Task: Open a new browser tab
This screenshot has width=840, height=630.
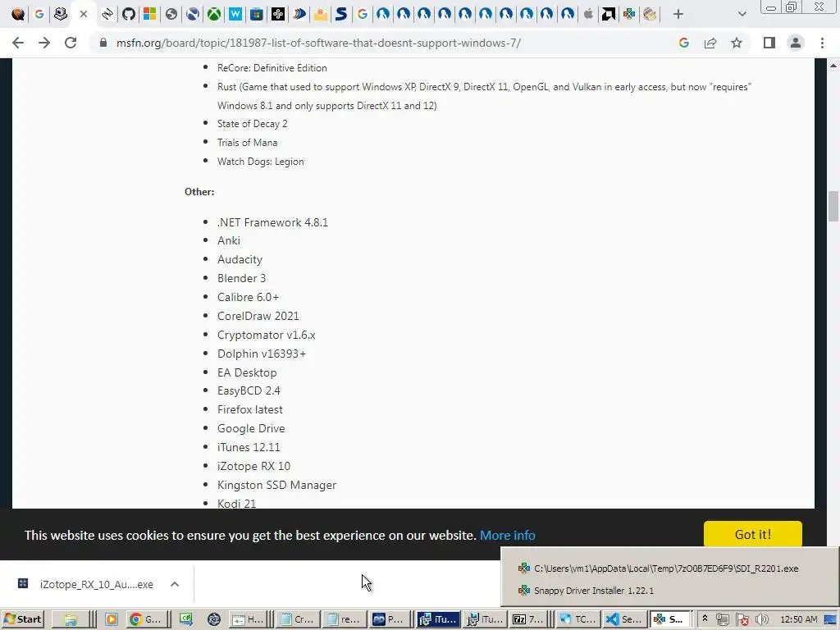Action: [x=678, y=15]
